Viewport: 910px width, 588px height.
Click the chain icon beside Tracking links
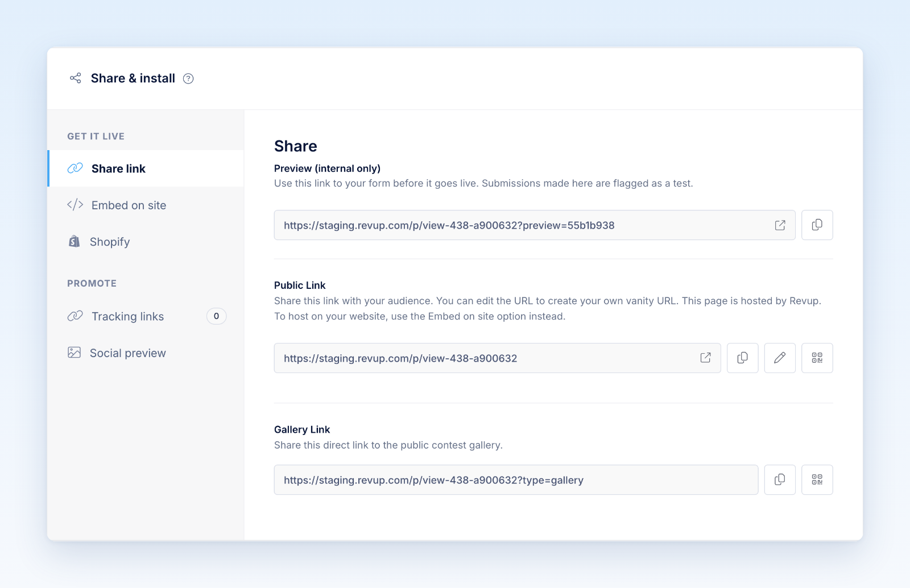pyautogui.click(x=75, y=316)
